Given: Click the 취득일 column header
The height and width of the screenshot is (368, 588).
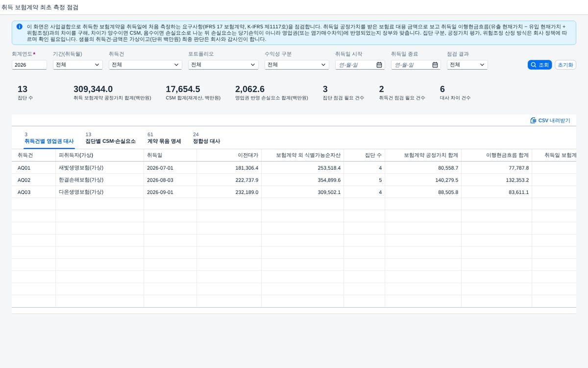Looking at the screenshot, I should [171, 155].
